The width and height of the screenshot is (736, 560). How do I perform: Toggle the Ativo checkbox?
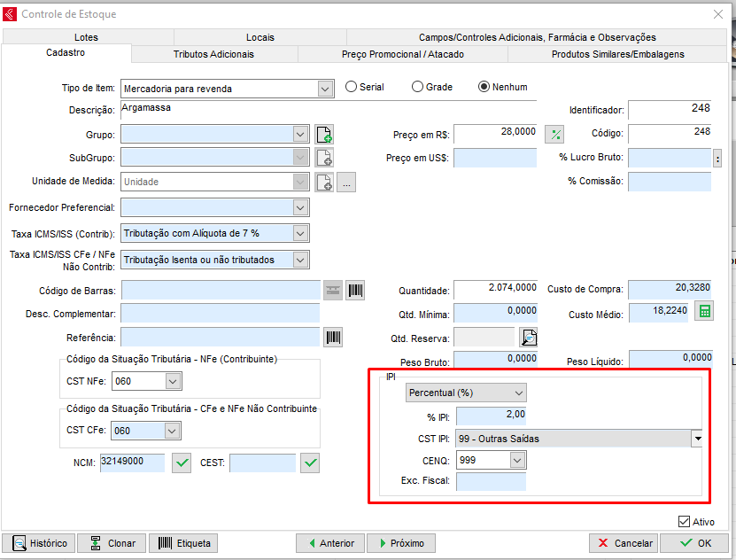pos(684,522)
